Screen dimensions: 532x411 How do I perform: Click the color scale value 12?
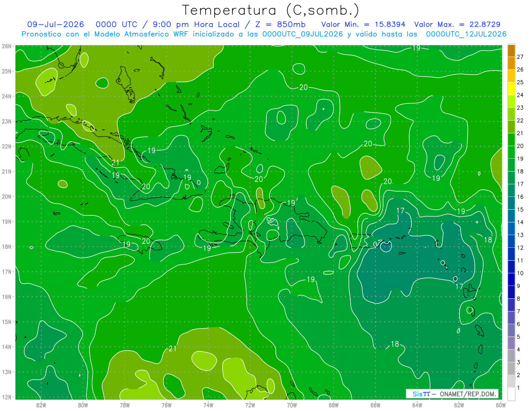520,247
